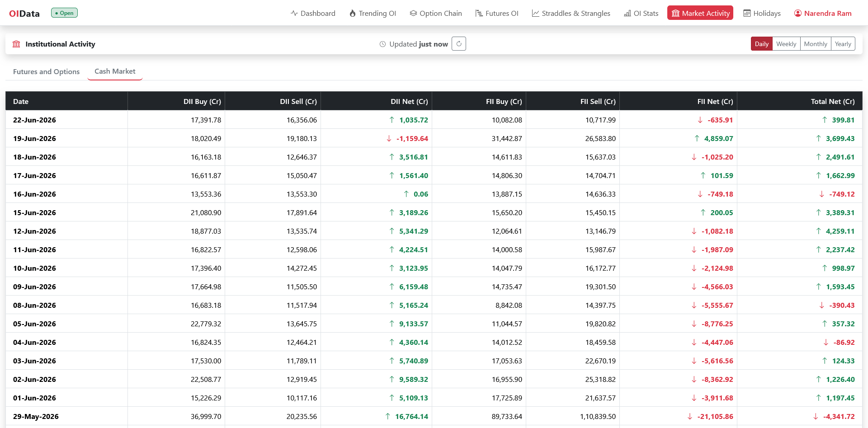Click the FII Buy (Cr) column header
Image resolution: width=868 pixels, height=428 pixels.
click(x=479, y=101)
